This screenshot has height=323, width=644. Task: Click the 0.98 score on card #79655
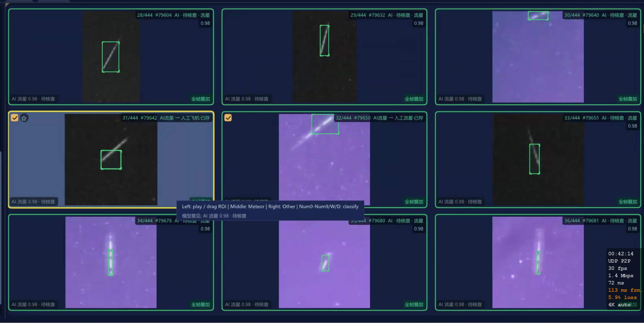(x=632, y=126)
